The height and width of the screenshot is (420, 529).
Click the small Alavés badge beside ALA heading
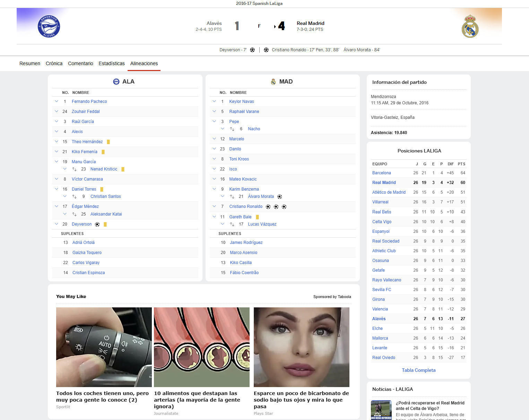116,82
